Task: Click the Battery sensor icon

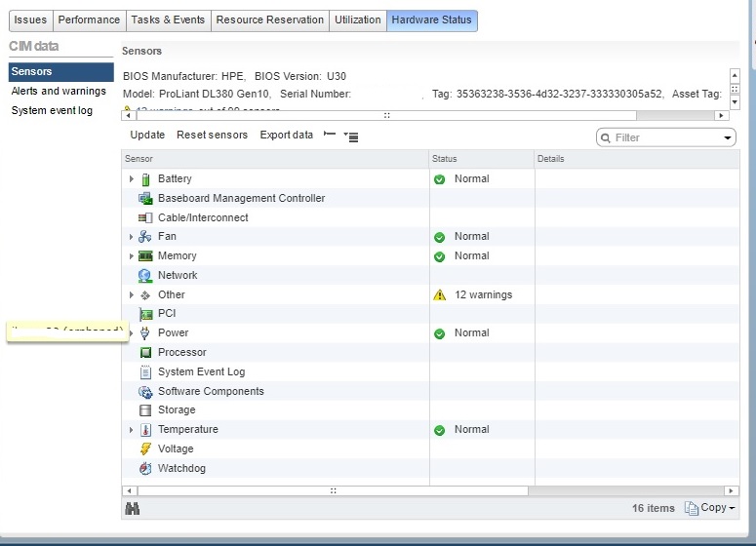Action: click(145, 179)
